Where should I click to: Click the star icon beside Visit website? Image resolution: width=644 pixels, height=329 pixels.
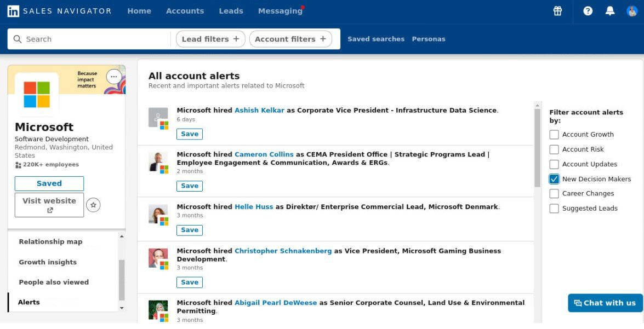(93, 205)
